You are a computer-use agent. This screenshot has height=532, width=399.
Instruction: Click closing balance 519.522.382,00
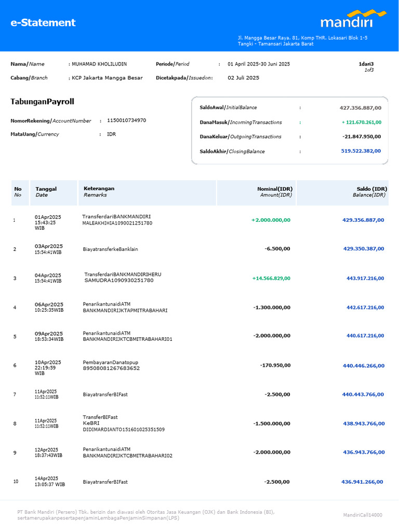point(361,151)
